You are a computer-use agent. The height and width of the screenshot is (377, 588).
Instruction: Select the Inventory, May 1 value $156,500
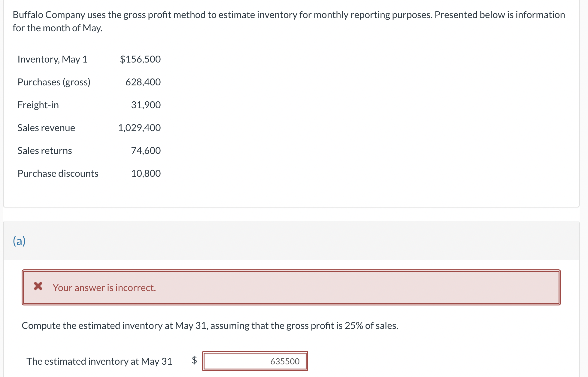coord(141,59)
